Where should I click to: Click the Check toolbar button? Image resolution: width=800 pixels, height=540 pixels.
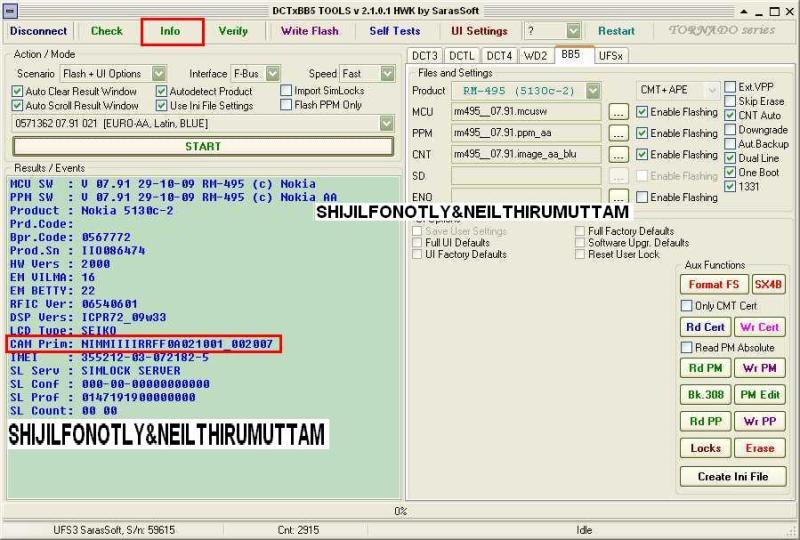(107, 31)
